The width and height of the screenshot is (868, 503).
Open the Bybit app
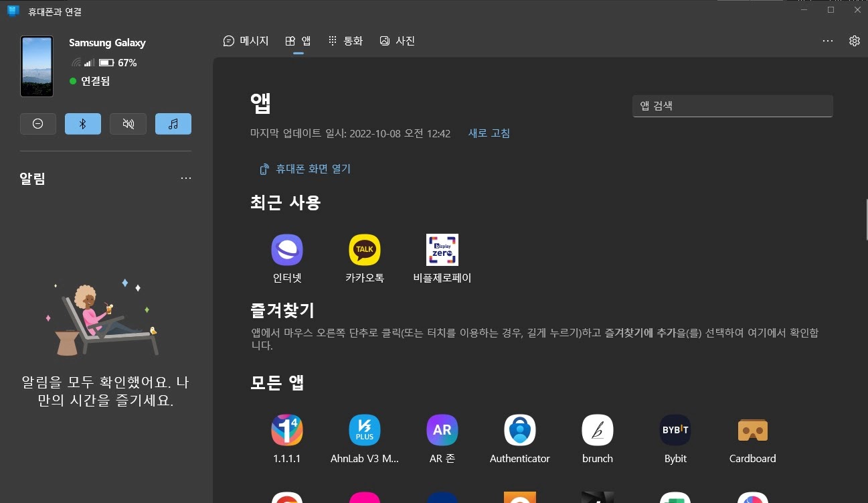tap(675, 430)
